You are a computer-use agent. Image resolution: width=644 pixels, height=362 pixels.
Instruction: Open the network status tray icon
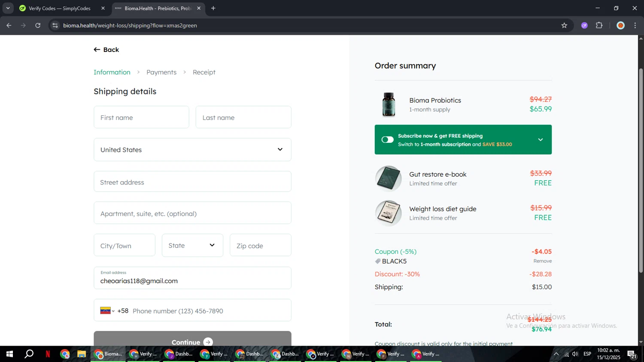[566, 354]
